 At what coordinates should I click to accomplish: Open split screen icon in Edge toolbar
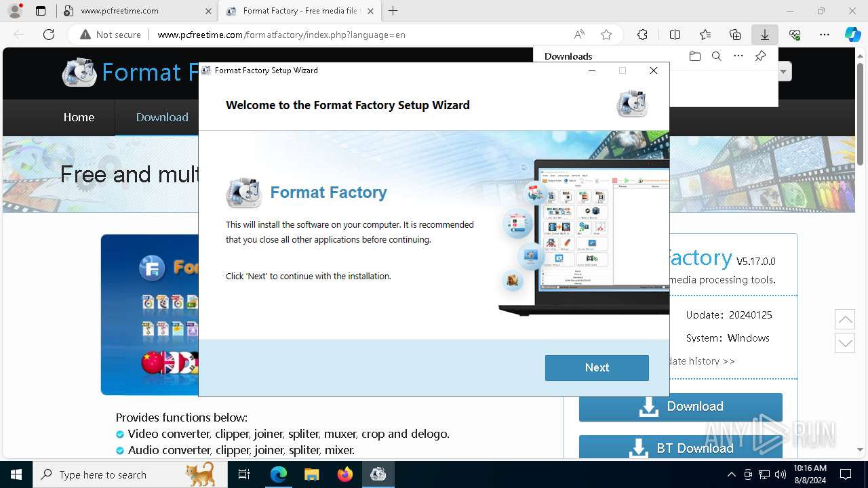click(x=675, y=35)
